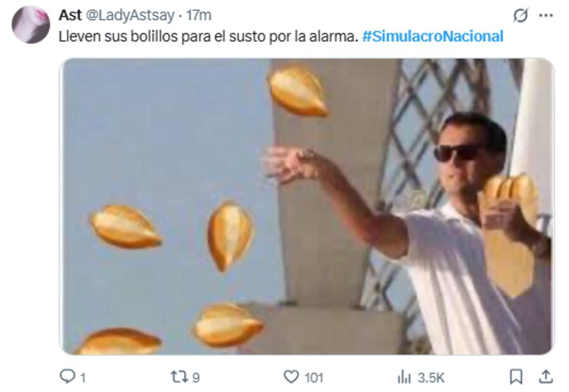
Task: Click the repost count of 9
Action: coord(196,378)
